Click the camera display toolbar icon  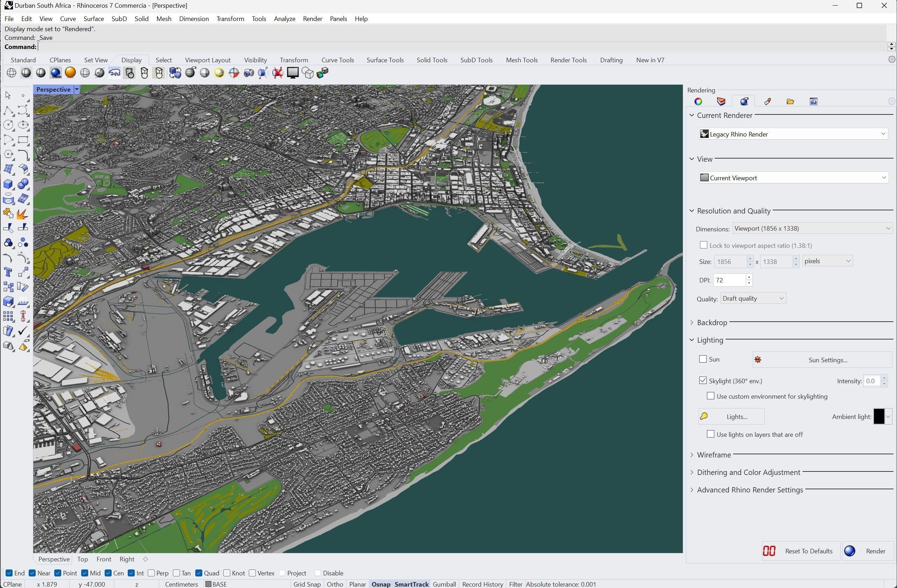[x=249, y=73]
